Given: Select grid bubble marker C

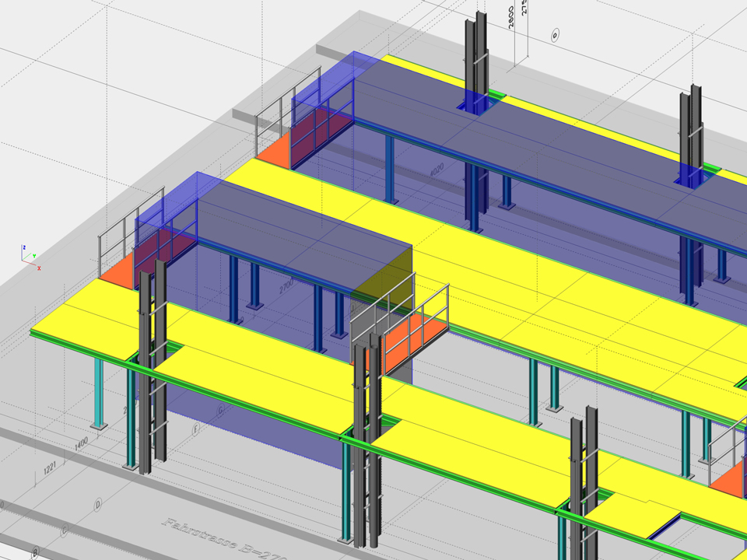Looking at the screenshot, I should click(64, 531).
